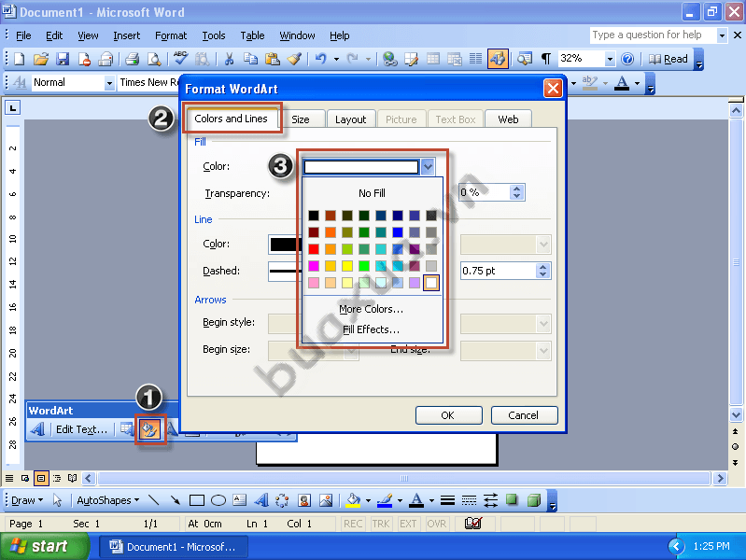Open a file with the Open folder icon
The height and width of the screenshot is (560, 746).
(41, 59)
